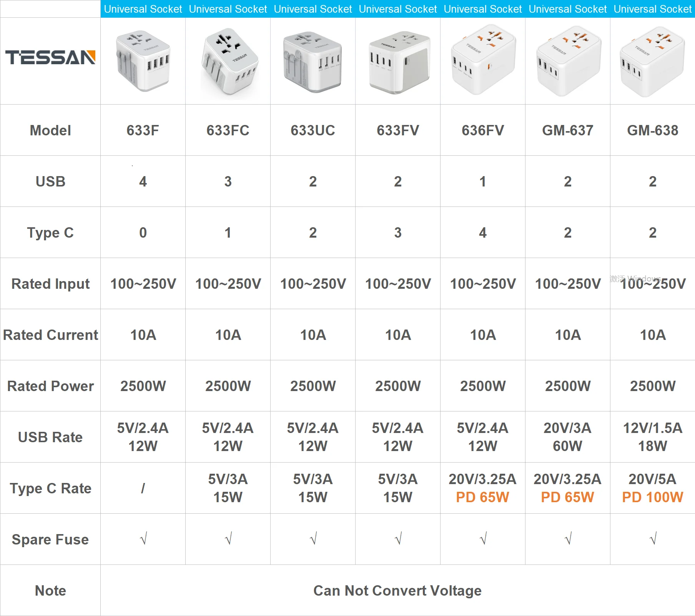Select the USB count "1" for 636FV
The image size is (695, 616).
pyautogui.click(x=483, y=181)
